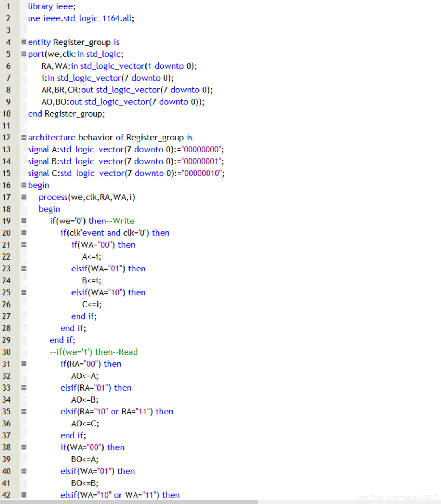This screenshot has height=504, width=441.
Task: Collapse the if(we='0') fold on line 19
Action: tap(24, 221)
